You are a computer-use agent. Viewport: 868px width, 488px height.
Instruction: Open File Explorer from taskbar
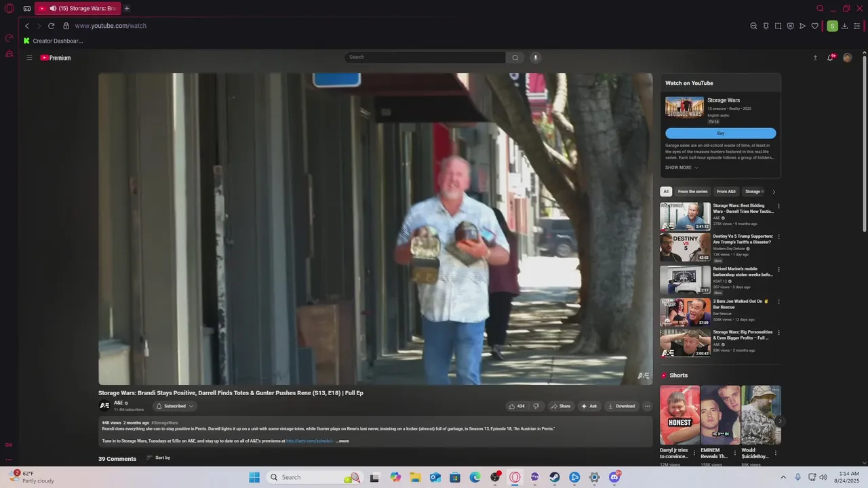415,477
